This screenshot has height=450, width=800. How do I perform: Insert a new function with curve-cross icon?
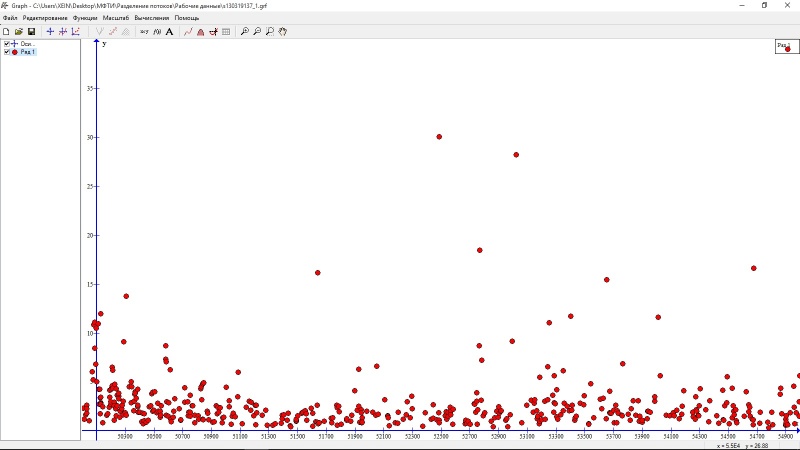[63, 32]
